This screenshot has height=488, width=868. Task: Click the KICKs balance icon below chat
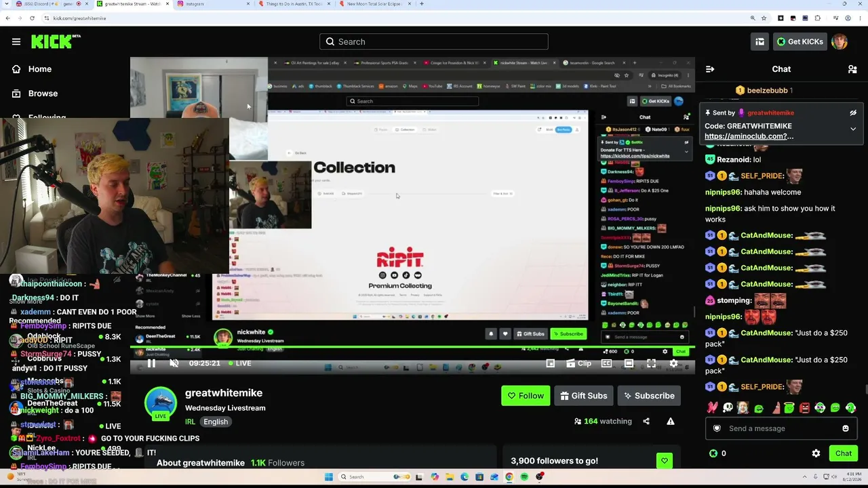click(x=713, y=453)
